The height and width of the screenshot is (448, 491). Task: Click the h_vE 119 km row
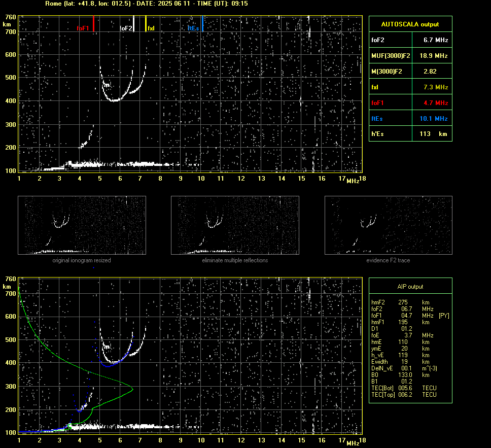tap(400, 355)
